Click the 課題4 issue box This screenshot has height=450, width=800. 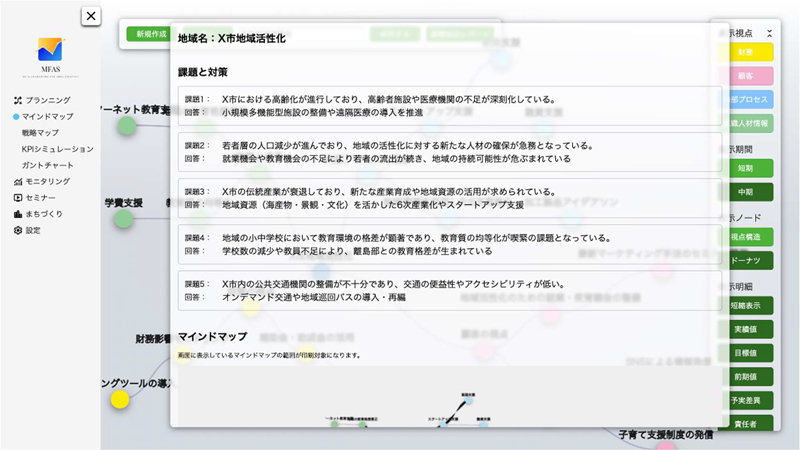(449, 244)
